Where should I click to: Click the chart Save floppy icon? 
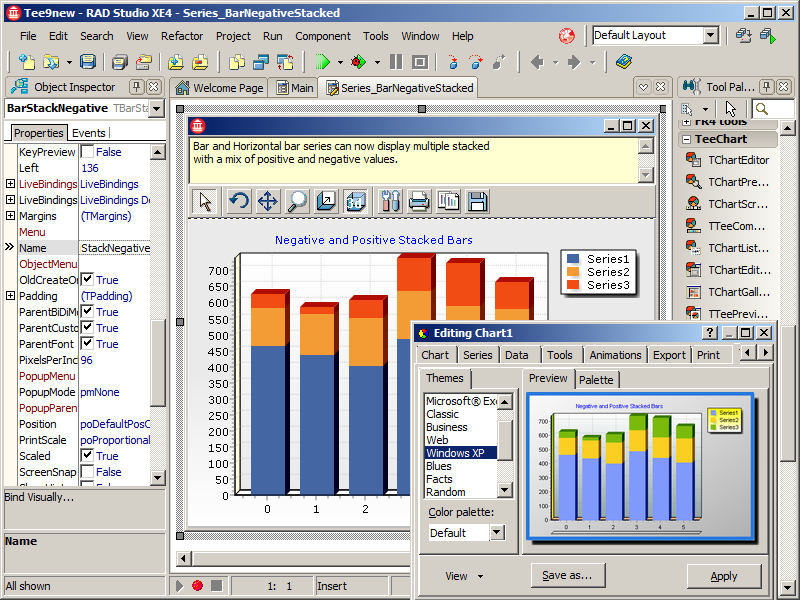(x=478, y=202)
